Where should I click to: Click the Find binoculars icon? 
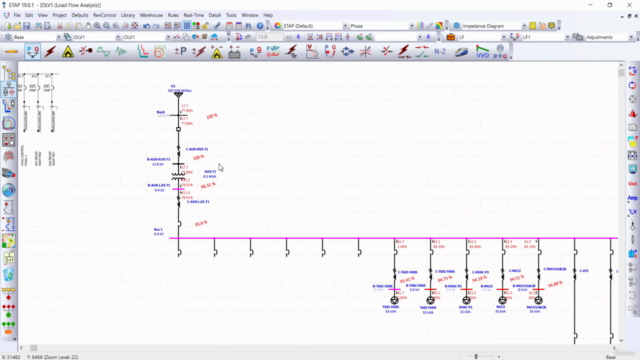pos(248,26)
